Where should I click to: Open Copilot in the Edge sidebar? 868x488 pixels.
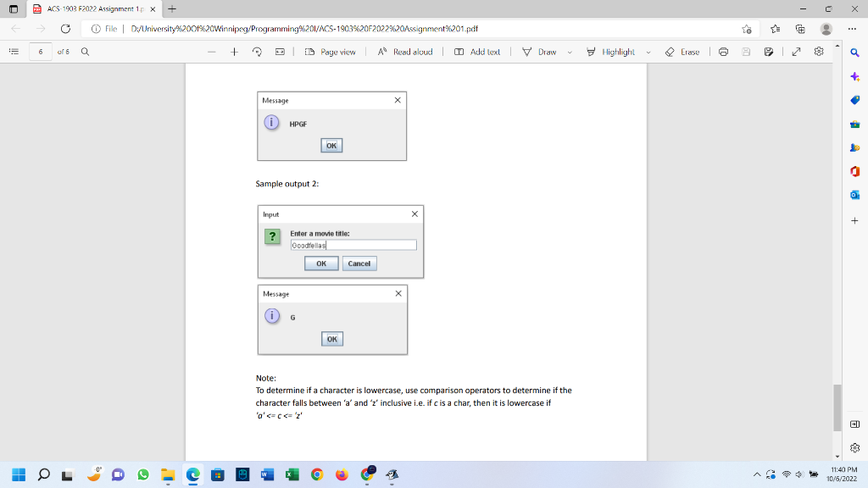pos(855,78)
